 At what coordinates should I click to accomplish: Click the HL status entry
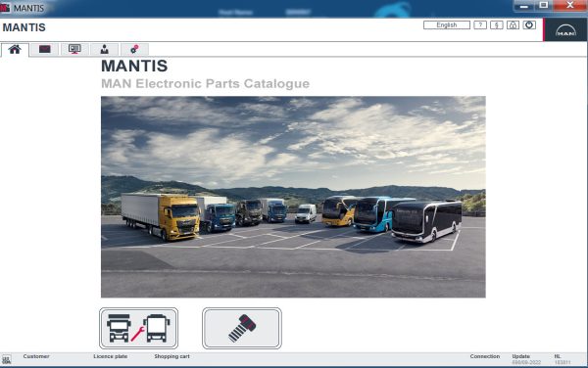click(x=563, y=359)
